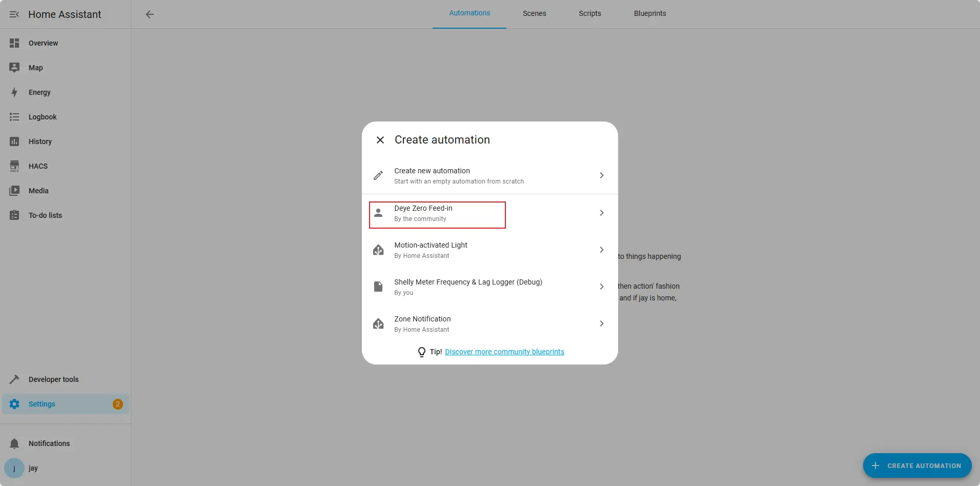Viewport: 980px width, 486px height.
Task: Collapse the sidebar menu icon
Action: 14,14
